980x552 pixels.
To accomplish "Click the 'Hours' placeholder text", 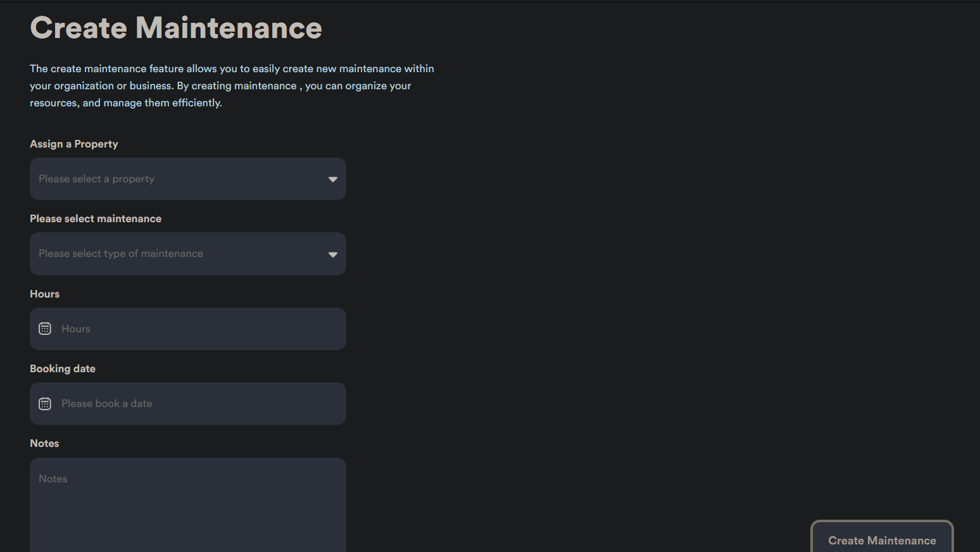I will pyautogui.click(x=76, y=329).
